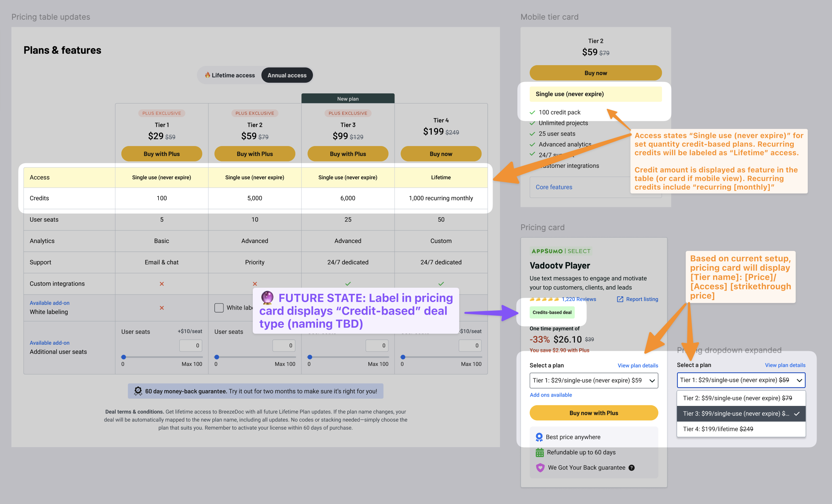Click the Tier 4 user seats number input
Image resolution: width=832 pixels, height=504 pixels.
coord(470,345)
